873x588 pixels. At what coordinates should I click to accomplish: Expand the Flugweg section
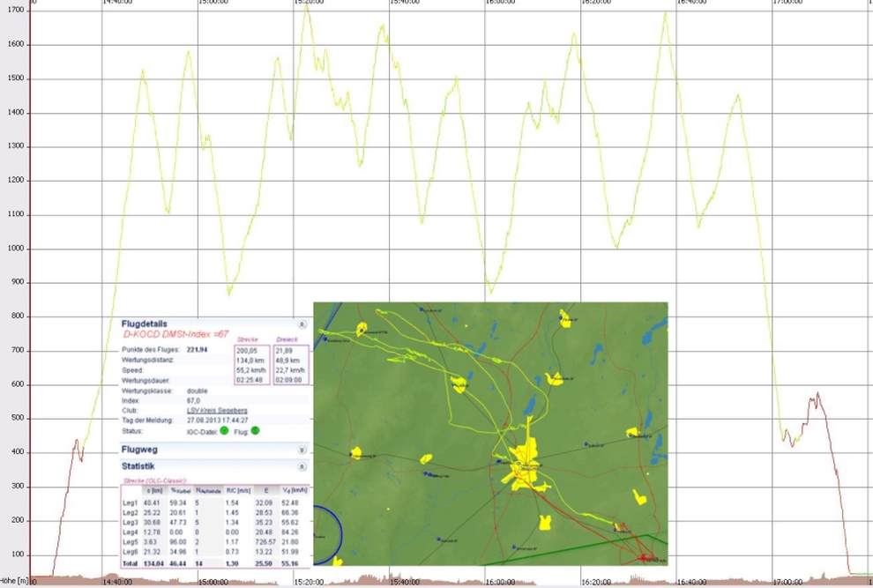(x=302, y=450)
